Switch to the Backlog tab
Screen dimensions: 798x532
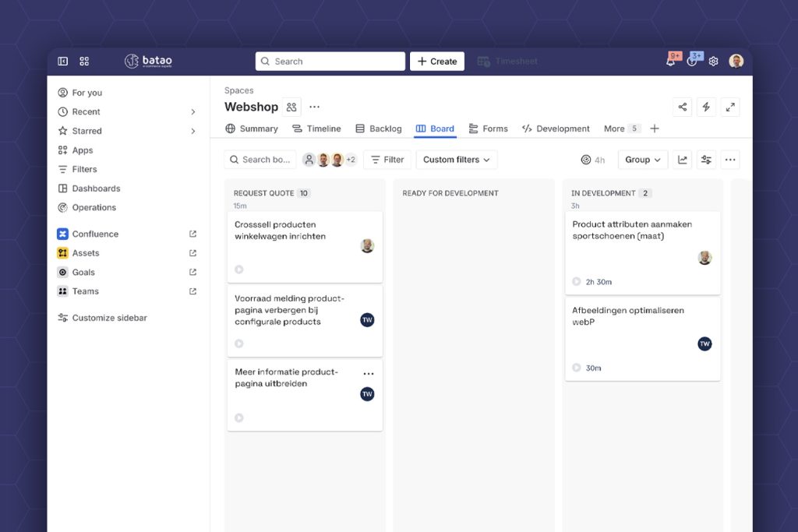379,129
